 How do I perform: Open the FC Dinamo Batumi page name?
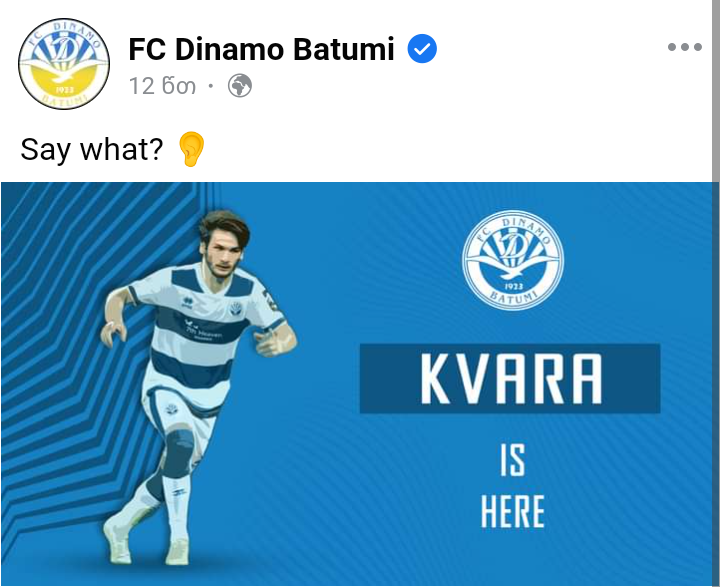(x=261, y=49)
